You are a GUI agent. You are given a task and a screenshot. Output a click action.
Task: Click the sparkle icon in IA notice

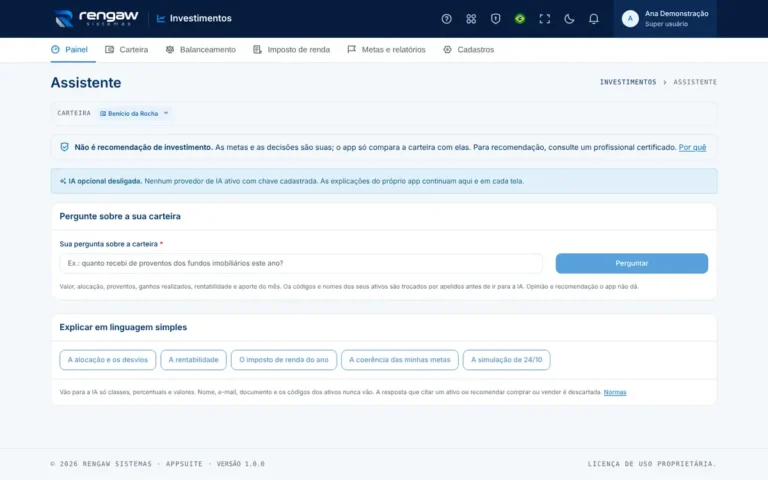coord(63,181)
